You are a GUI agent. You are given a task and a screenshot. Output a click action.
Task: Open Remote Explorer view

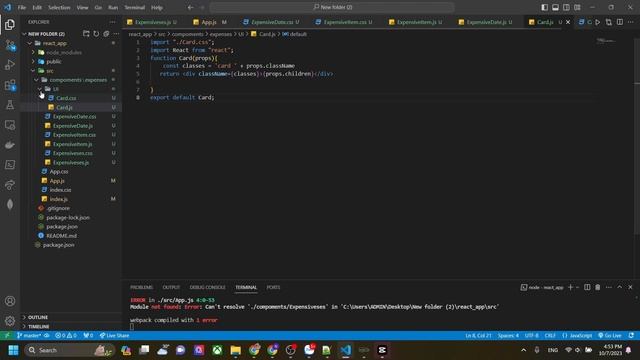pyautogui.click(x=10, y=125)
